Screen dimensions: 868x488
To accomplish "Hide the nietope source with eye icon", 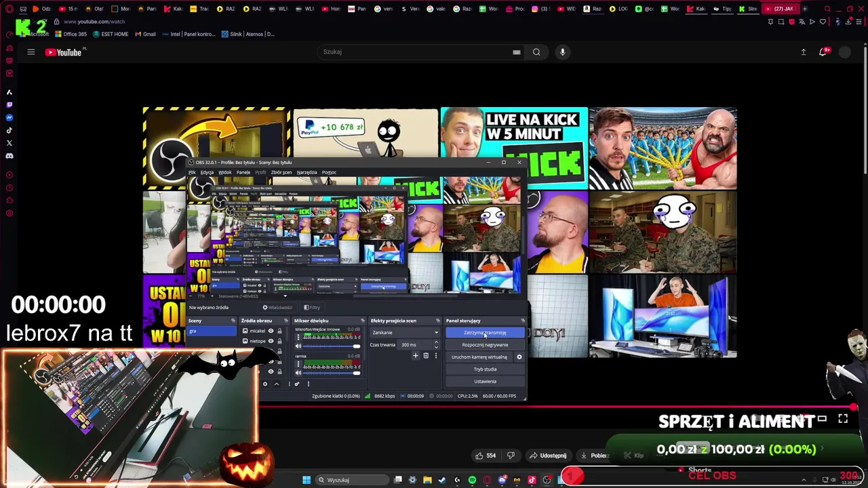I will click(271, 341).
